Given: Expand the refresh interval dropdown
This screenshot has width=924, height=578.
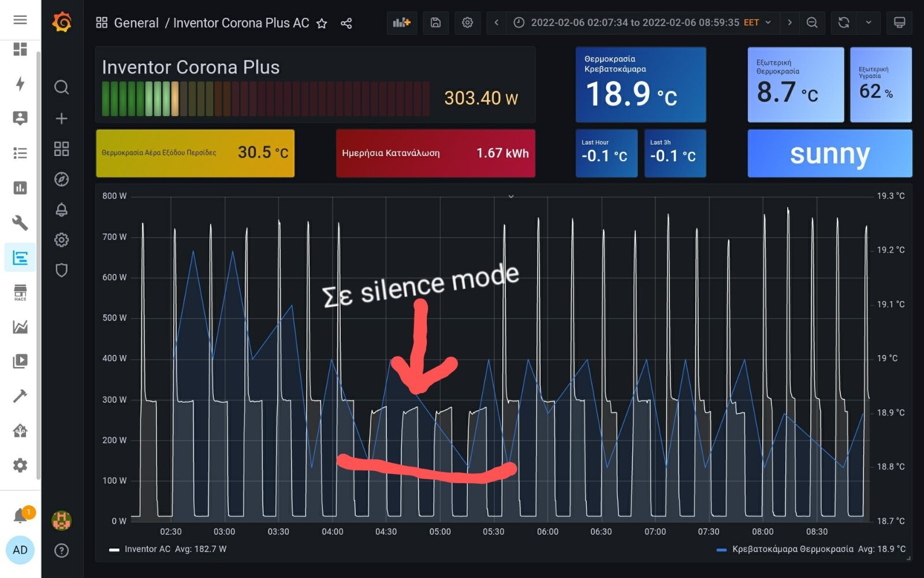Looking at the screenshot, I should (x=869, y=23).
